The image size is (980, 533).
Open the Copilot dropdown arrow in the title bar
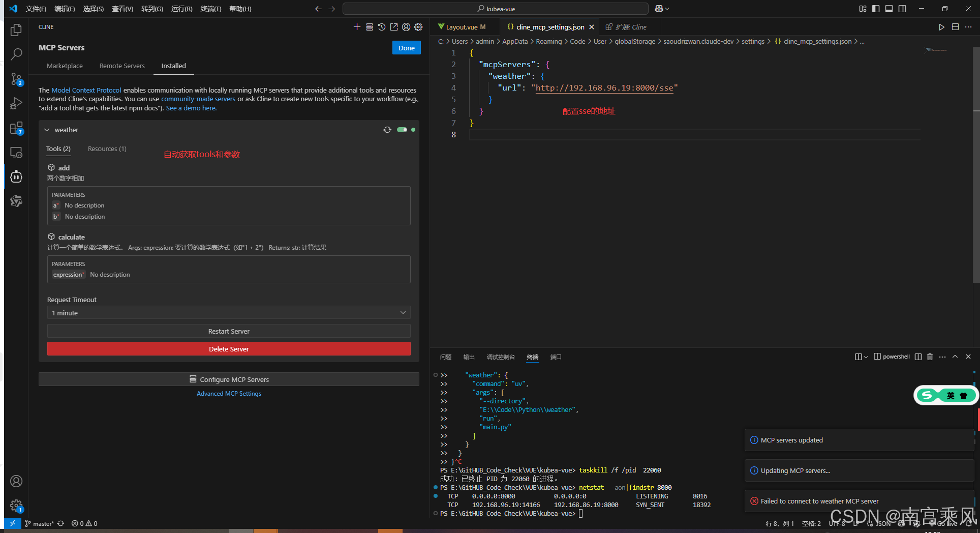pyautogui.click(x=667, y=9)
